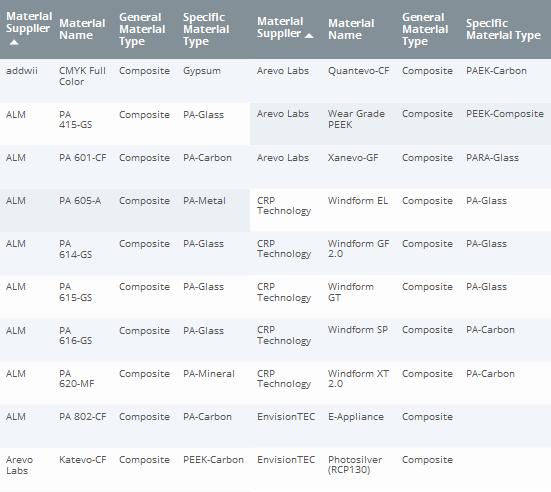
Task: Sort by left Material Name column header
Action: tap(82, 29)
